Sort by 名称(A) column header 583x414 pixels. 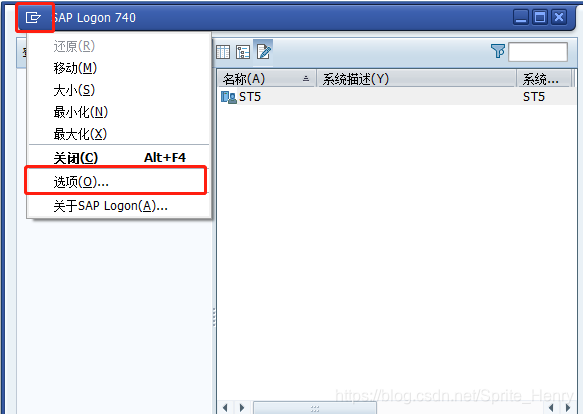(x=267, y=79)
